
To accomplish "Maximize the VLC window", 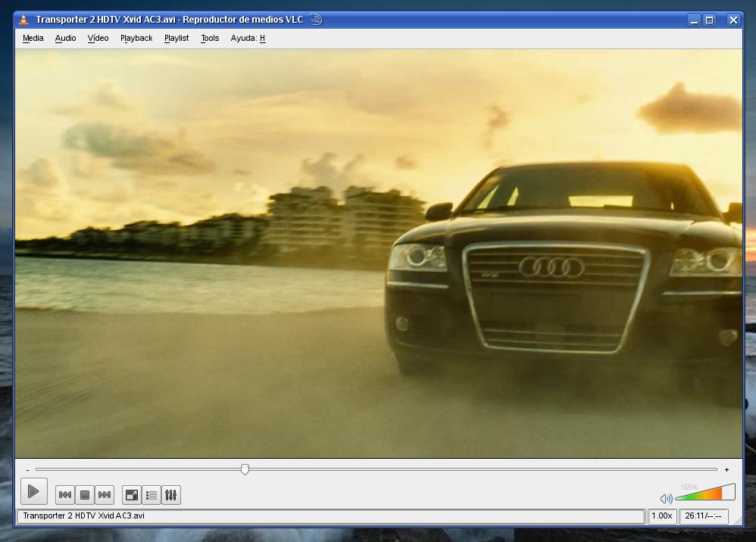I will point(710,20).
